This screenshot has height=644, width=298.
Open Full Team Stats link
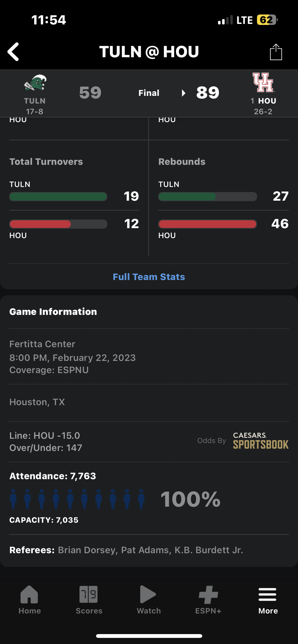[149, 277]
